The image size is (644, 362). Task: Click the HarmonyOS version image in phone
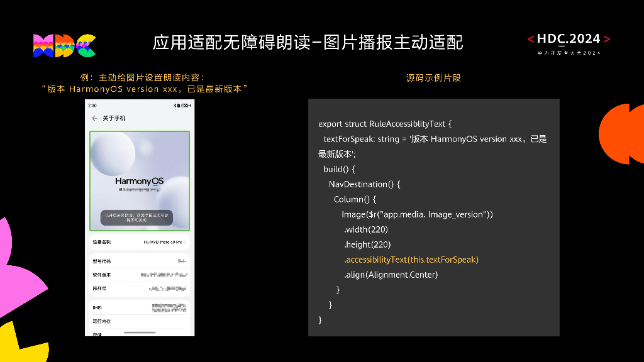click(x=140, y=181)
